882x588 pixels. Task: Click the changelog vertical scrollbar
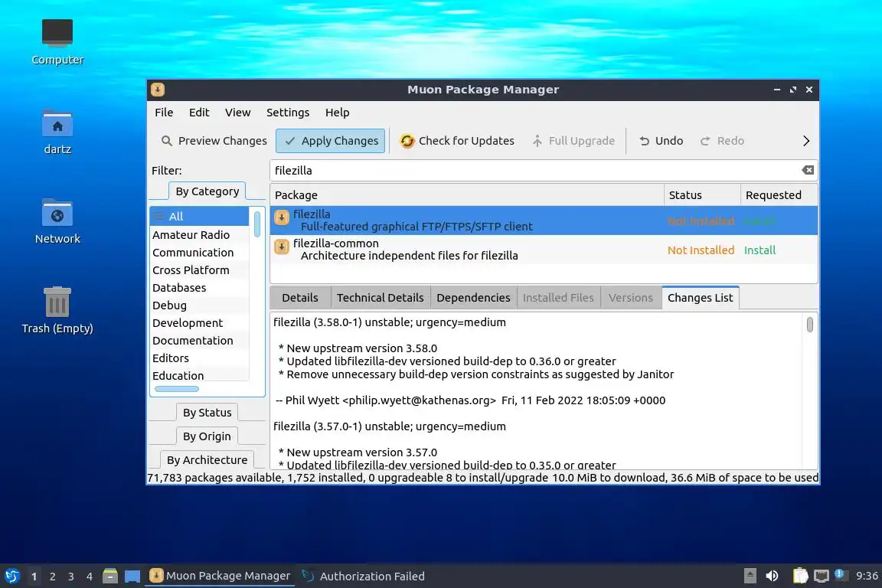click(809, 325)
